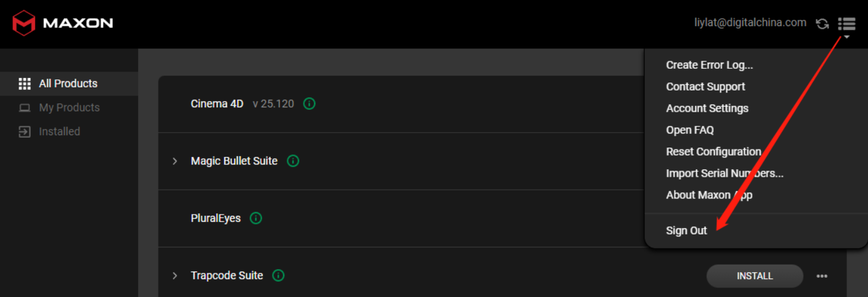
Task: Expand the Trapcode Suite row
Action: coord(175,275)
